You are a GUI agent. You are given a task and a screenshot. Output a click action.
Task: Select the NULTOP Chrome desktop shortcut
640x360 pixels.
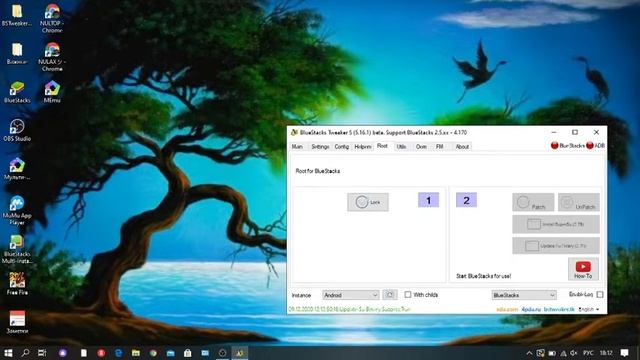[52, 19]
